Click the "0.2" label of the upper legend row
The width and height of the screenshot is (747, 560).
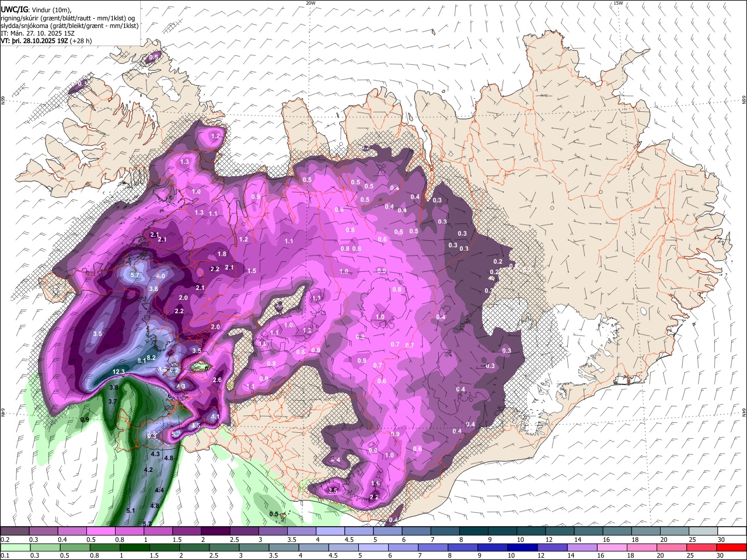[x=4, y=540]
